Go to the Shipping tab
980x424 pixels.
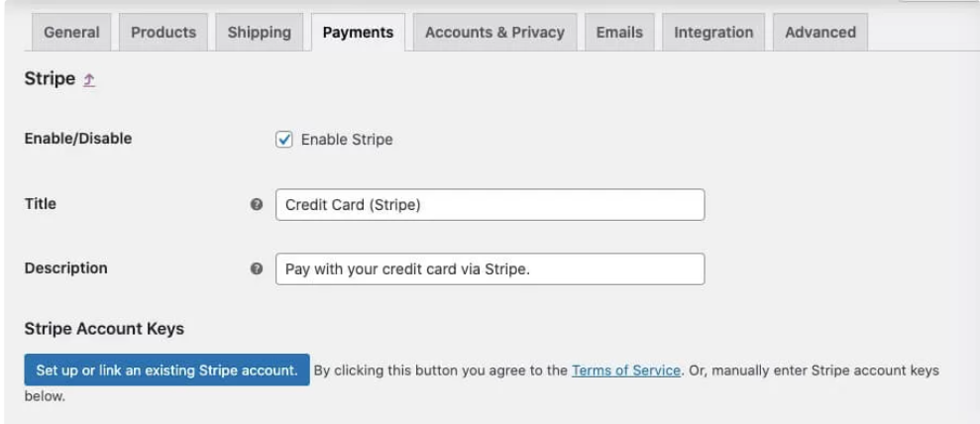[260, 32]
